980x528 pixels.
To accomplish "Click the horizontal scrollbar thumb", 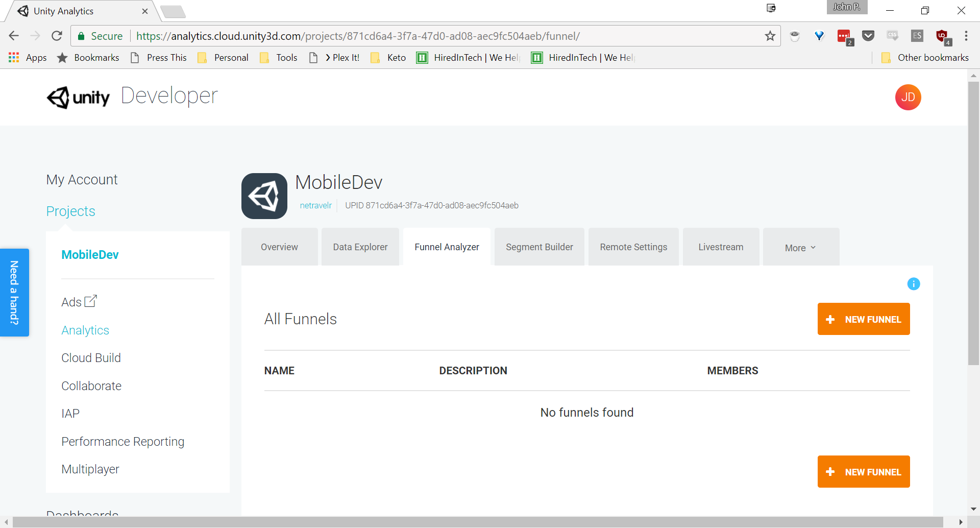I will coord(477,522).
